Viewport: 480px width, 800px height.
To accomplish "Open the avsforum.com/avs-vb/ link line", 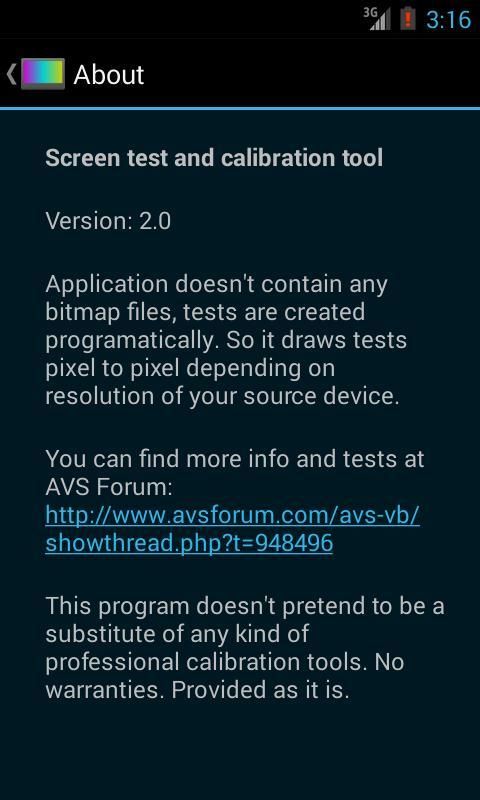I will point(233,516).
